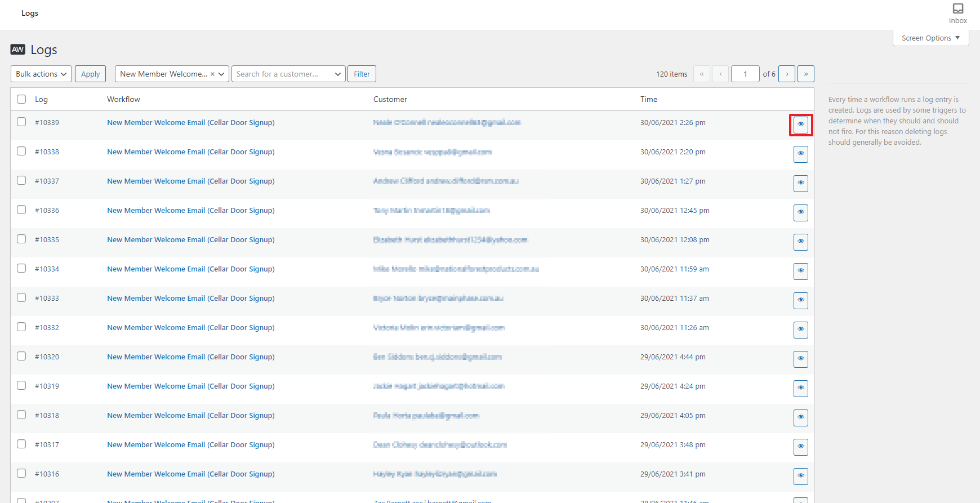Click the Workflow column header
This screenshot has width=980, height=503.
point(123,99)
